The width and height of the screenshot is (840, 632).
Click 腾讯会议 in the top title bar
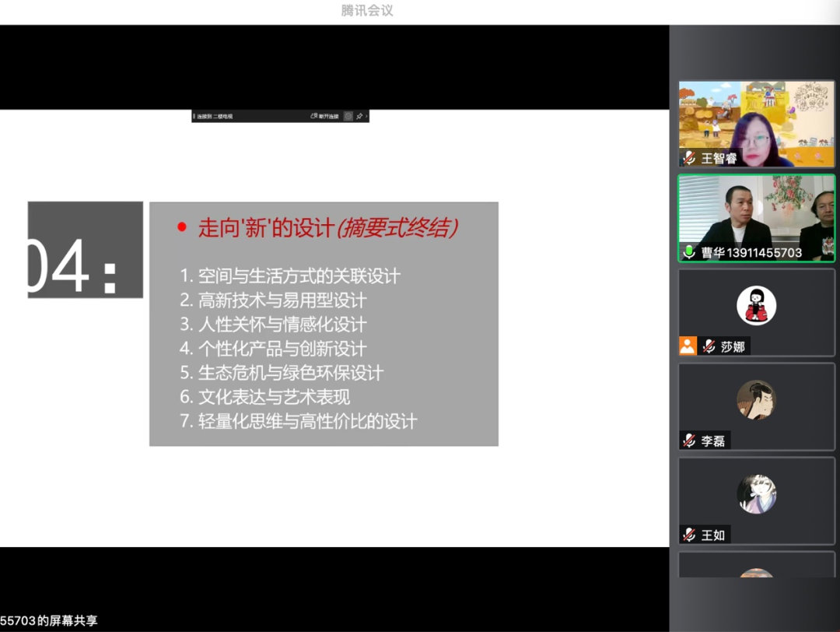coord(366,11)
